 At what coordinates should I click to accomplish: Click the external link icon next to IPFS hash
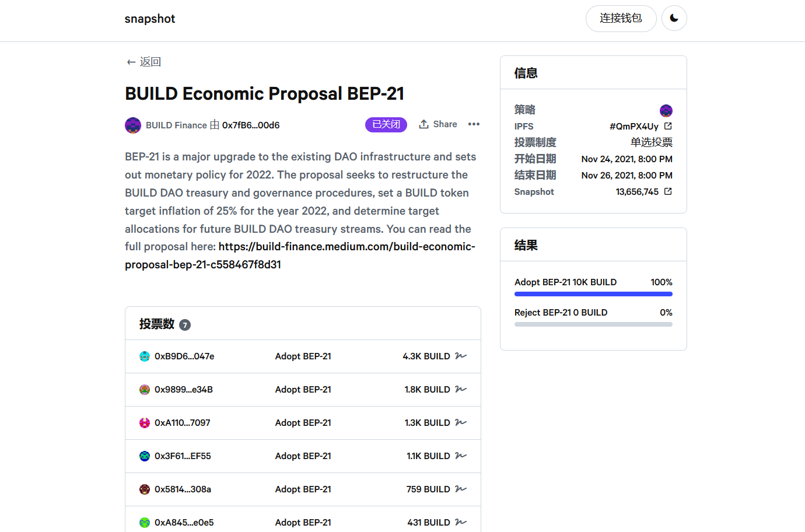[668, 126]
